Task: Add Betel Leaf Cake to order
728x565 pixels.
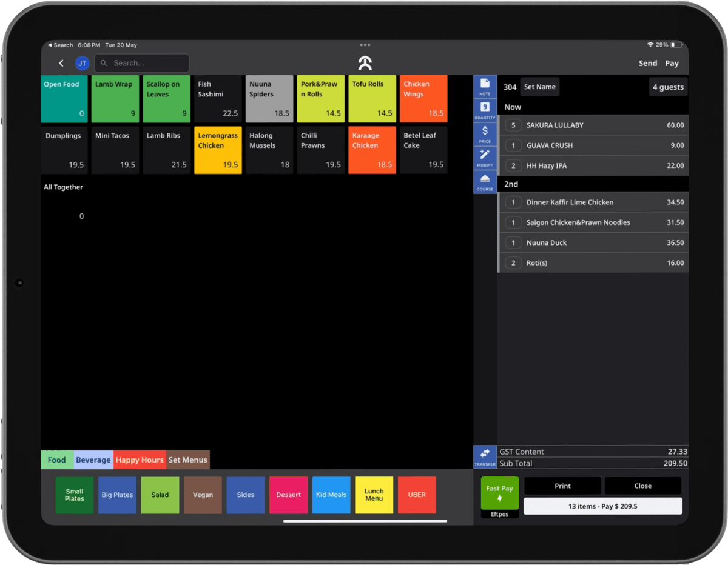Action: [423, 150]
